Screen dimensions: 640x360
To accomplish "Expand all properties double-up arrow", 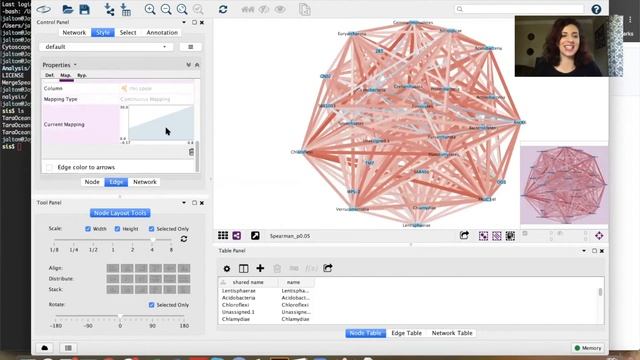I will (197, 65).
